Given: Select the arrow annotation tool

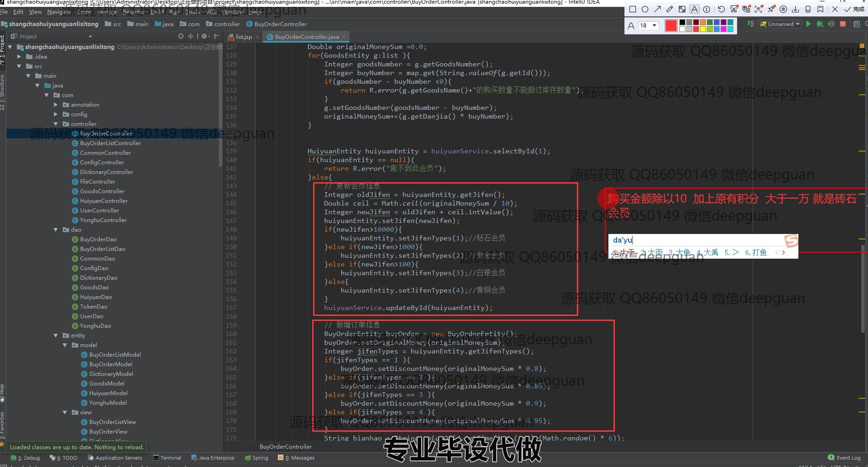Looking at the screenshot, I should [x=657, y=9].
